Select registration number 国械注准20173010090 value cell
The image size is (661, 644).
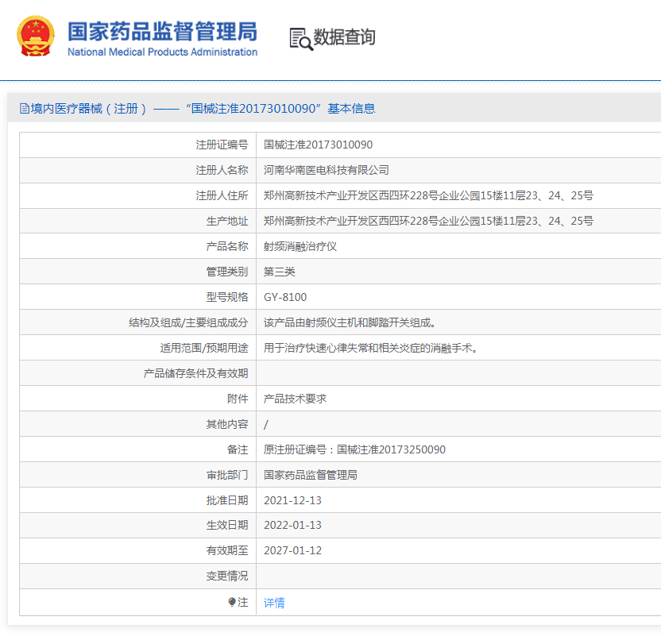point(319,145)
